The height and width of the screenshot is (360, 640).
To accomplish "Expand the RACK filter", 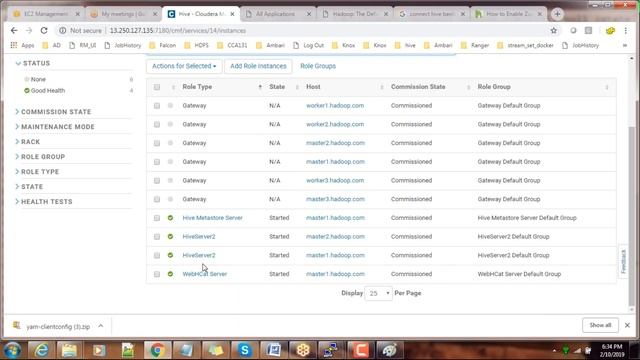I will click(x=27, y=142).
